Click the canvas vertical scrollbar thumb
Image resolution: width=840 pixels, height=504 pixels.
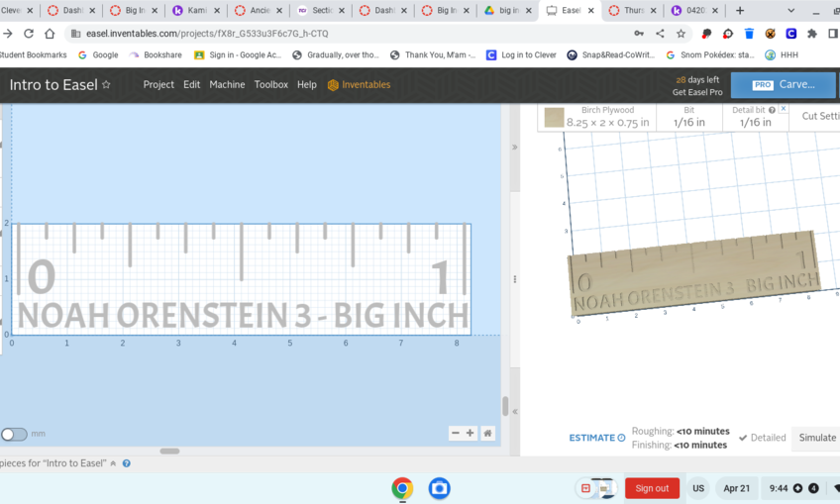point(505,406)
